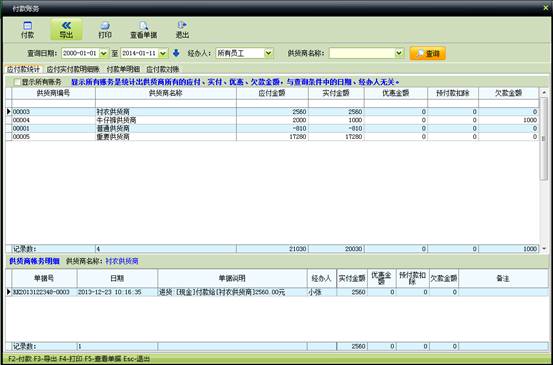Click the supplier table vertical scrollbar thumb
The height and width of the screenshot is (365, 553).
click(543, 139)
